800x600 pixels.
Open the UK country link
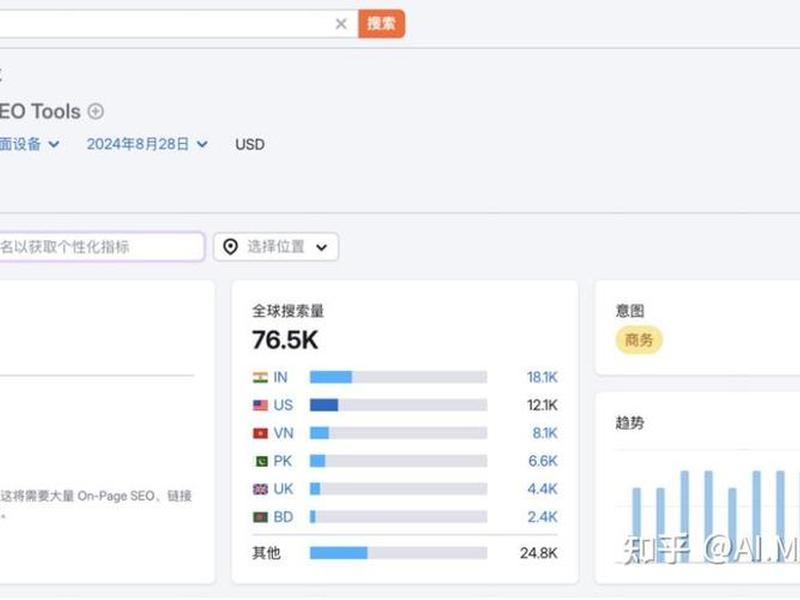click(283, 489)
